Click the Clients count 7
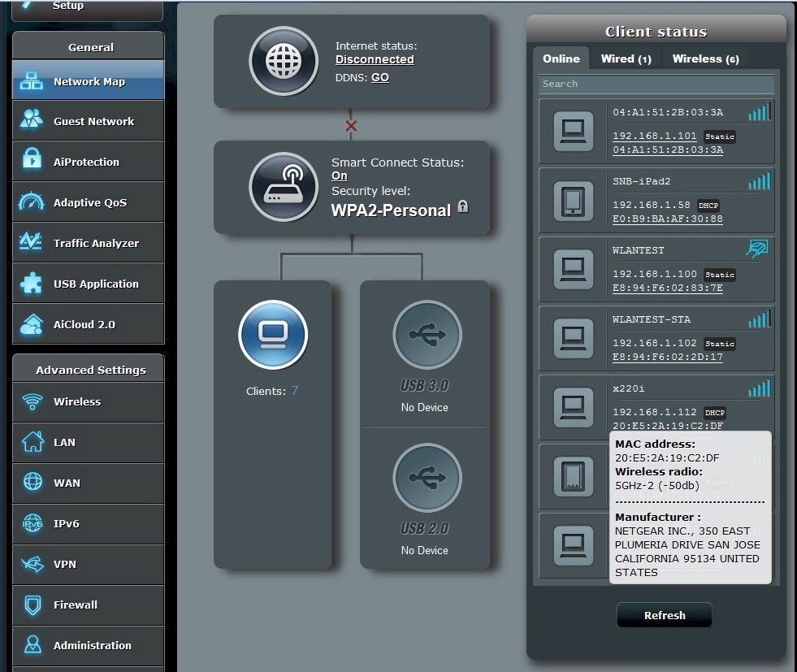 pos(294,390)
